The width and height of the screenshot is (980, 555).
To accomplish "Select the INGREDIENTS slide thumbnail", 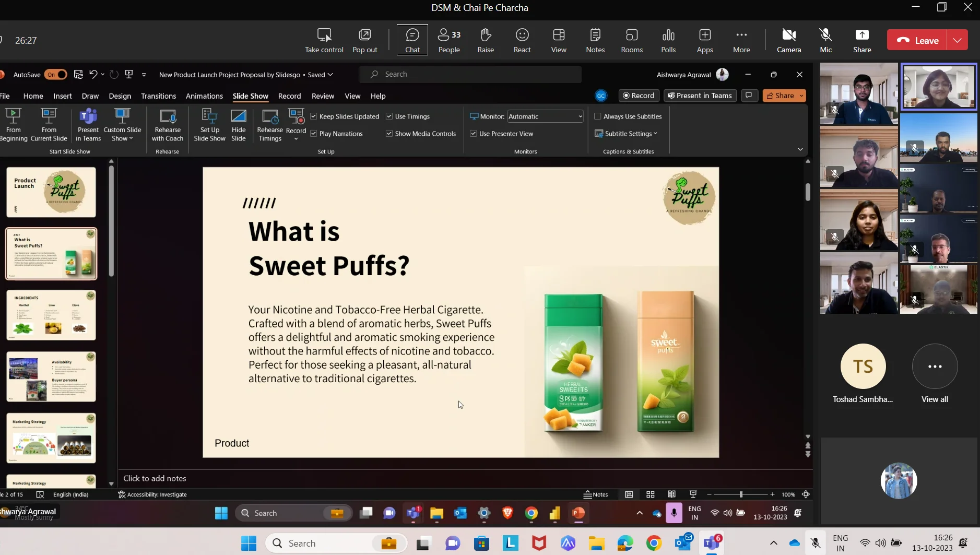I will coord(51,315).
